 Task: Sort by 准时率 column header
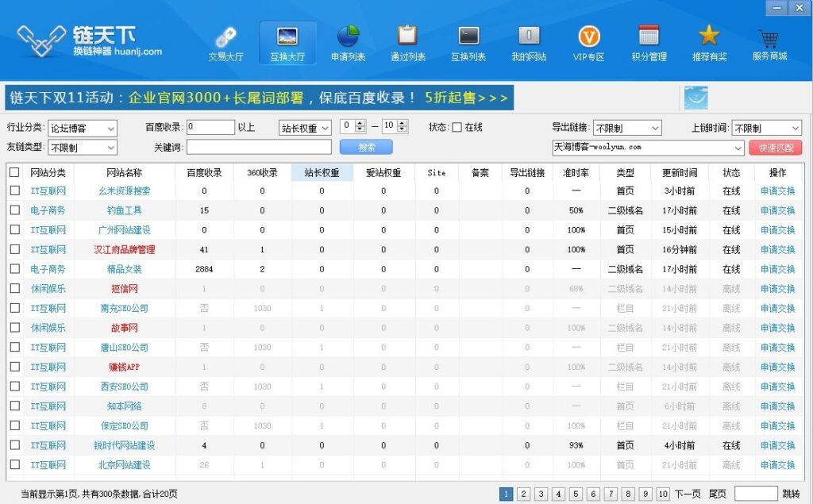(x=576, y=173)
